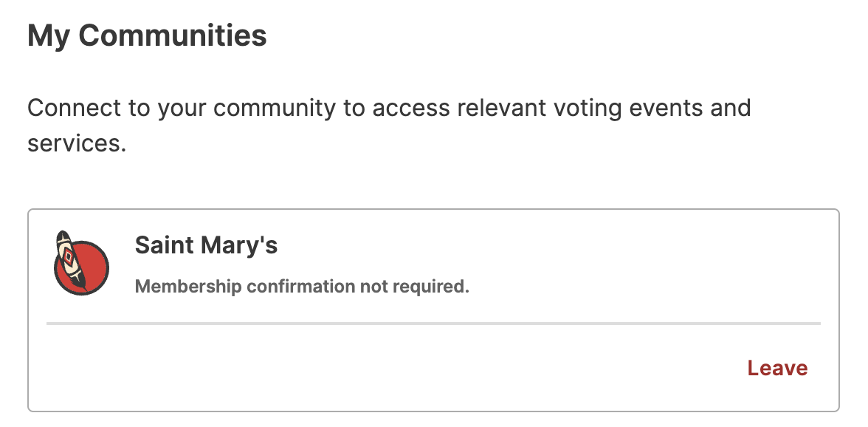
Task: Click the word 'relevant' in the description
Action: [x=502, y=108]
